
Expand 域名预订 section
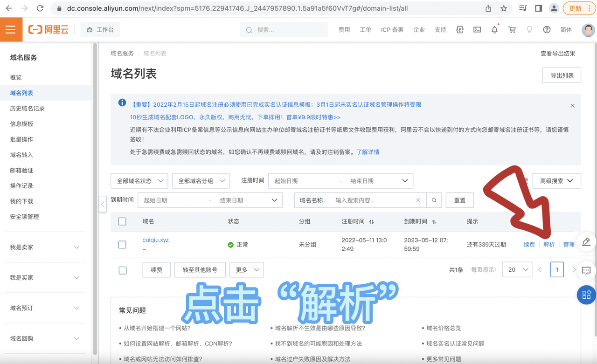45,308
